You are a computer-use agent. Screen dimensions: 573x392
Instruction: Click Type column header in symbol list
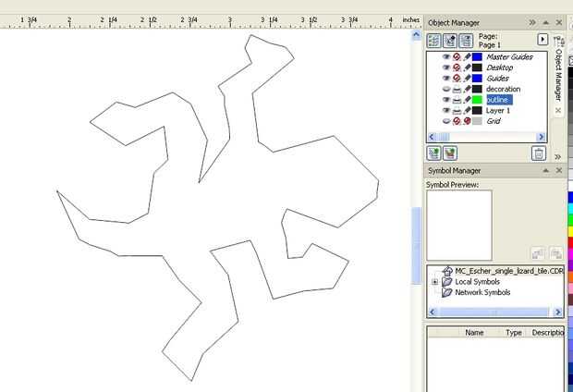tap(514, 333)
